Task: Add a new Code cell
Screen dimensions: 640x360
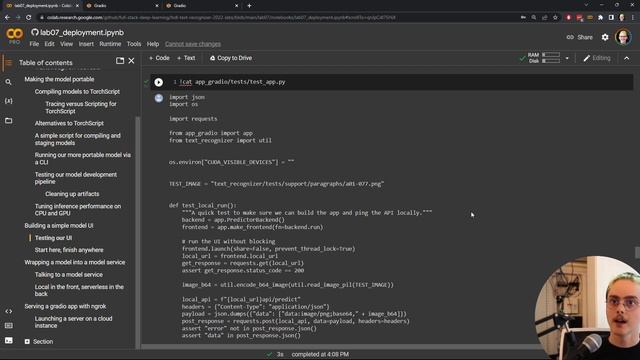Action: pyautogui.click(x=159, y=58)
